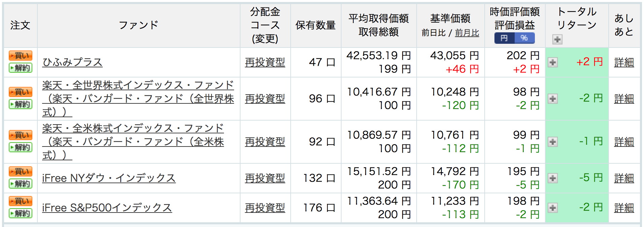This screenshot has width=644, height=227.
Task: Expand total return for 楽天・全世界株式 fund
Action: (x=552, y=99)
